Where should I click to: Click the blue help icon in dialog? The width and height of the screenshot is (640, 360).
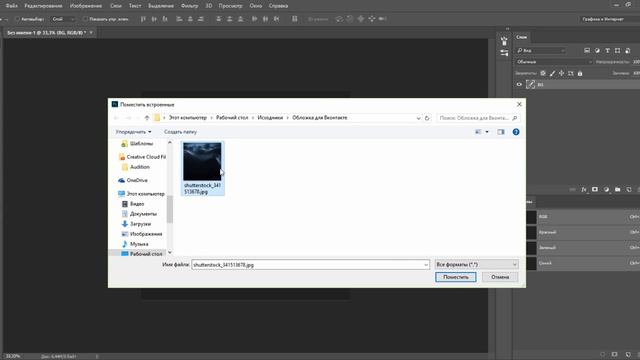pyautogui.click(x=516, y=132)
